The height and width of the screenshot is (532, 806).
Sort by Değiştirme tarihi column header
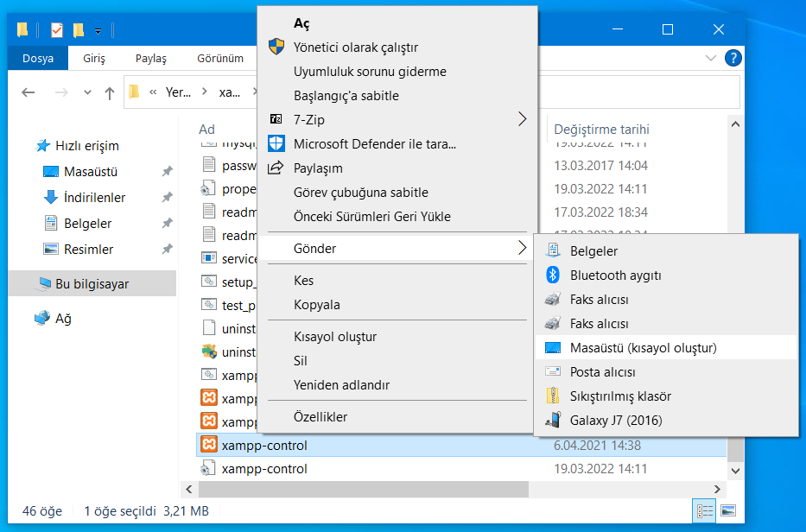(x=601, y=130)
